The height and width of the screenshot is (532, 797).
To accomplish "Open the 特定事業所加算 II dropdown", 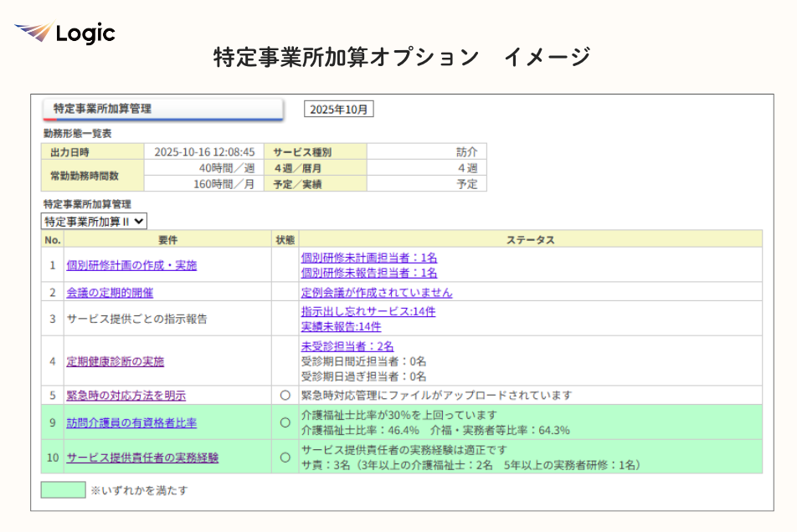I will (x=94, y=222).
